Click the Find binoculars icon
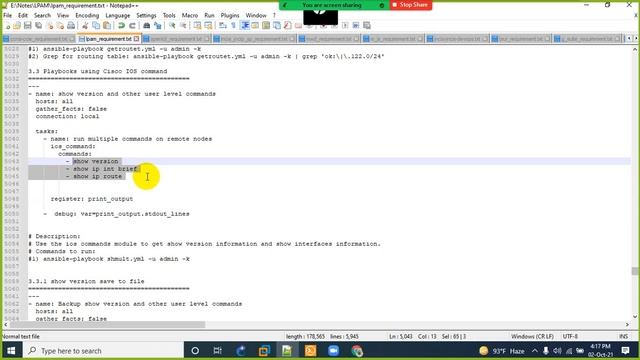Image resolution: width=640 pixels, height=360 pixels. [x=147, y=26]
